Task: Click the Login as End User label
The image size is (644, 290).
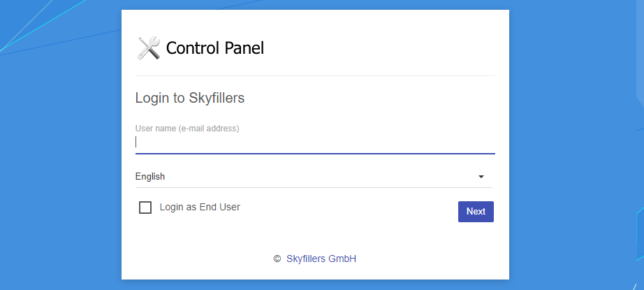Action: click(200, 207)
